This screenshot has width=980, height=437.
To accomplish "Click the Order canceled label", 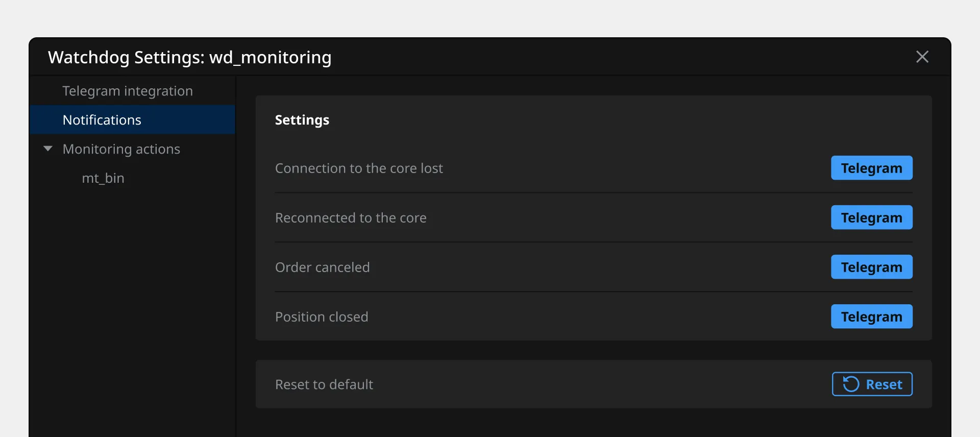I will tap(322, 268).
